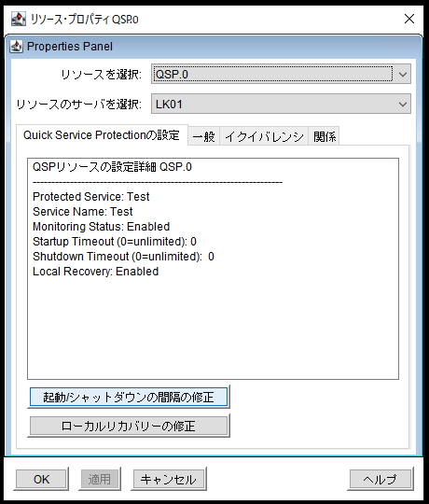
Task: Click the Properties Panel header icon
Action: (x=16, y=47)
